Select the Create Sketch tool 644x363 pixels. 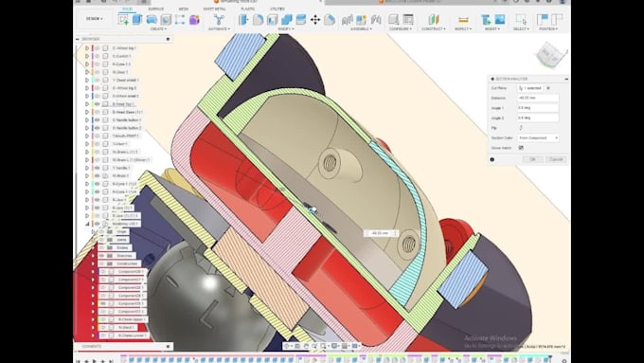pyautogui.click(x=123, y=19)
